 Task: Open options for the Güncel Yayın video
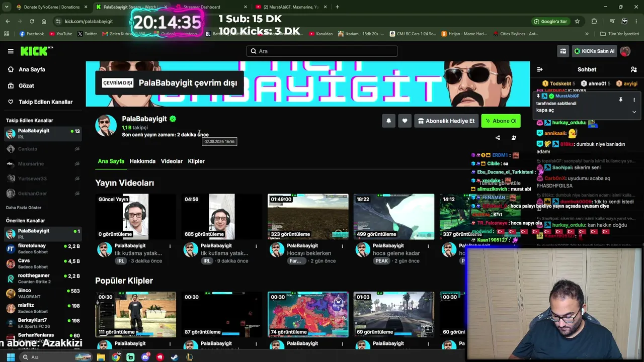click(170, 246)
